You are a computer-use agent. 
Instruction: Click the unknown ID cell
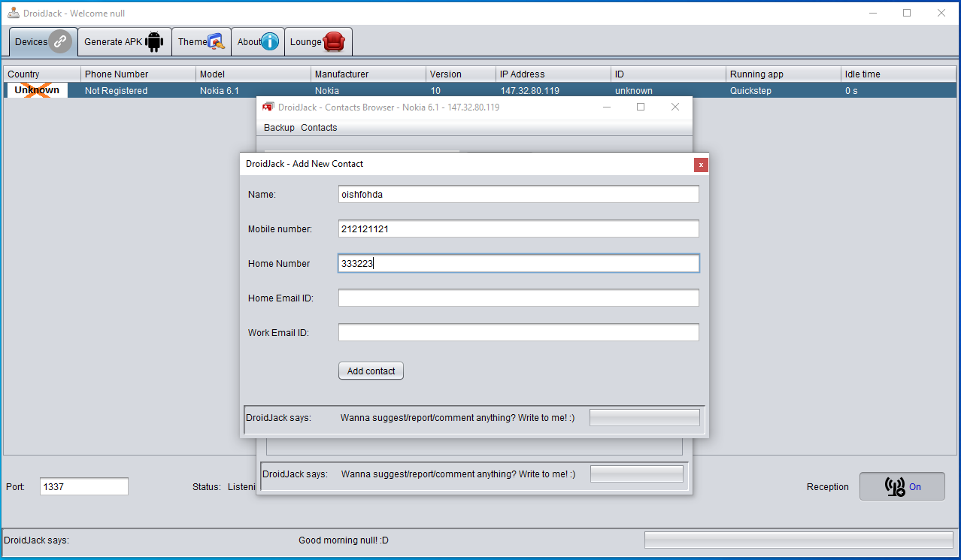669,90
